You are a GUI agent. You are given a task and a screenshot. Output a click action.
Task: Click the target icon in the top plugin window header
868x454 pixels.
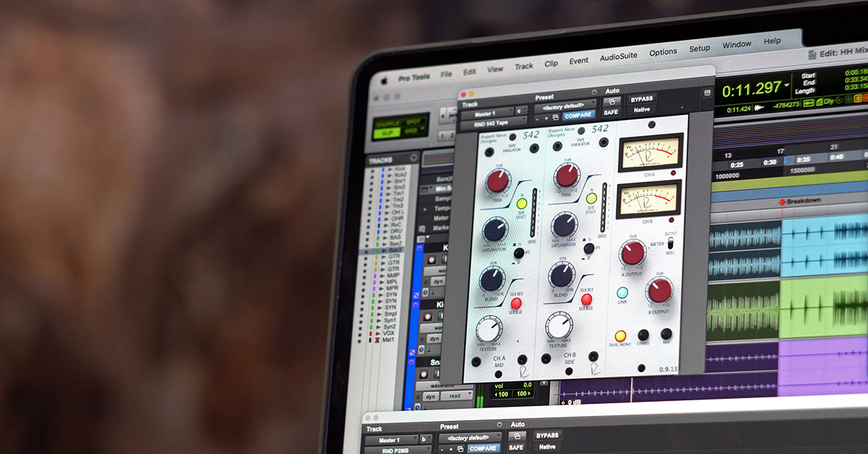click(x=707, y=93)
